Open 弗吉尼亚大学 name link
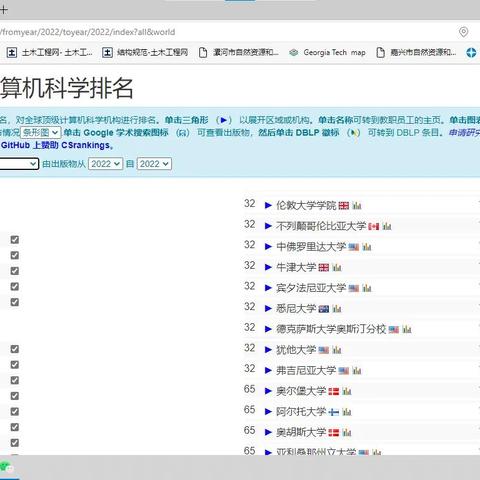The width and height of the screenshot is (480, 480). tap(306, 371)
